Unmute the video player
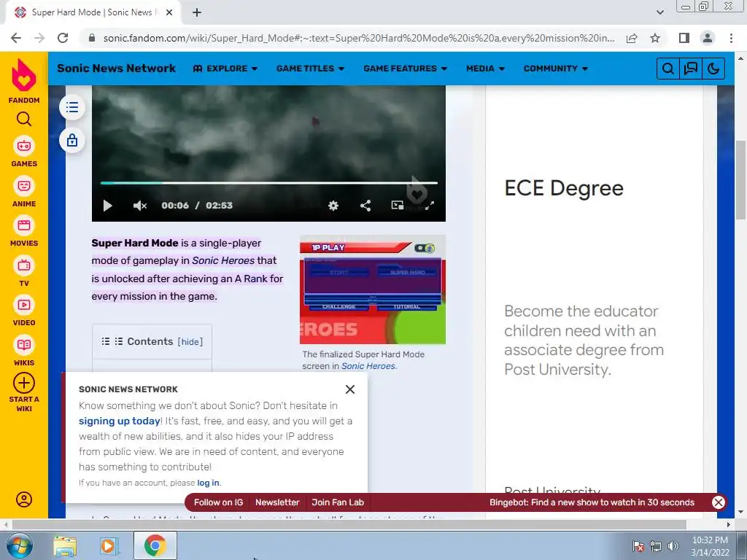This screenshot has height=560, width=747. click(139, 206)
